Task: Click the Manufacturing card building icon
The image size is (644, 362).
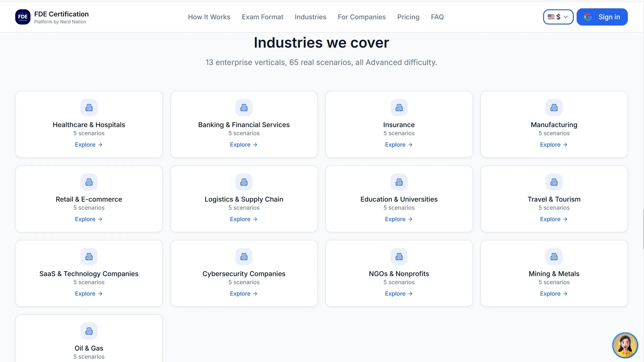Action: [554, 108]
